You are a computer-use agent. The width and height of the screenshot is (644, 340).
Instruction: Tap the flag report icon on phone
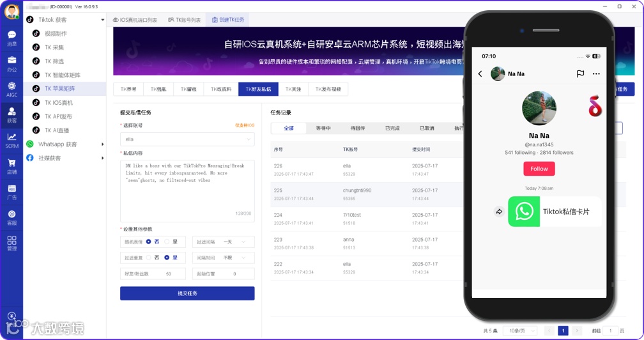(x=580, y=74)
